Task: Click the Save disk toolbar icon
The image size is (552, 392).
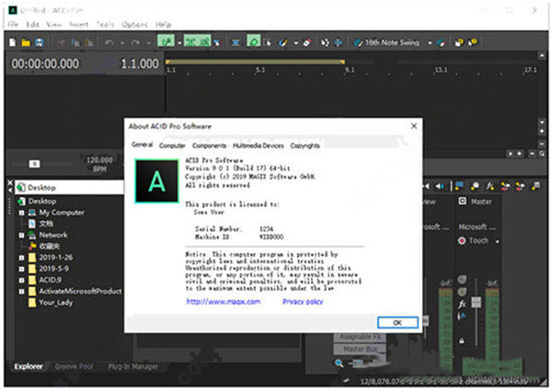Action: (40, 41)
